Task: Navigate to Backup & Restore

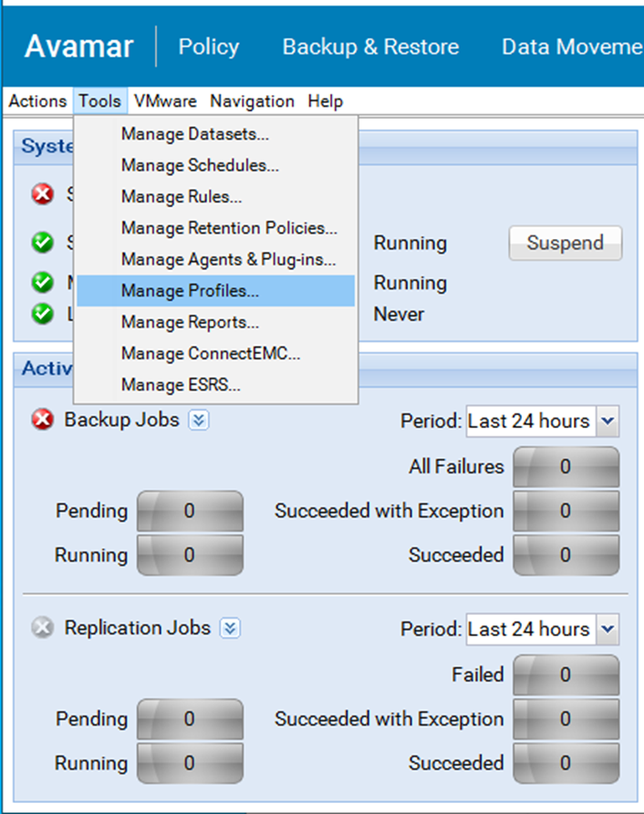Action: pyautogui.click(x=370, y=47)
